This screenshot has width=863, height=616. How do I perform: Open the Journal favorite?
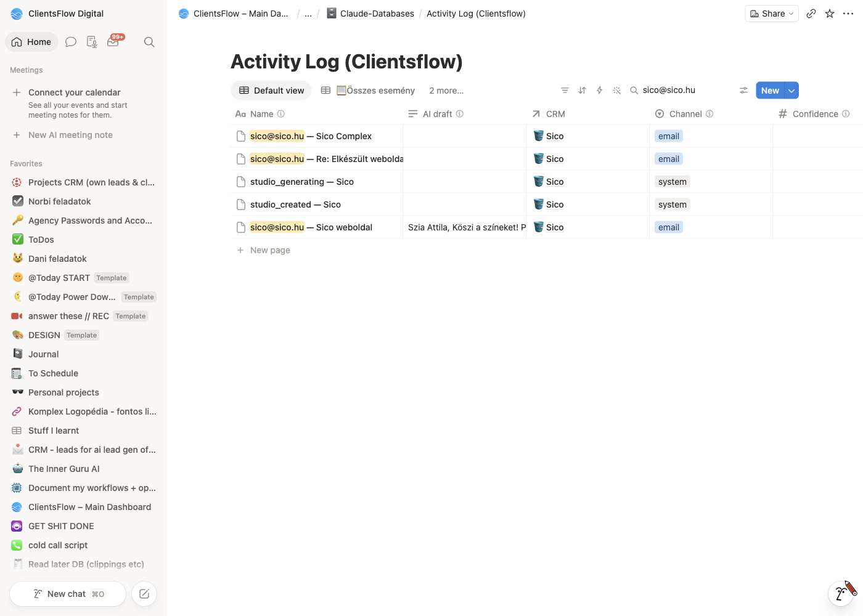pyautogui.click(x=83, y=354)
